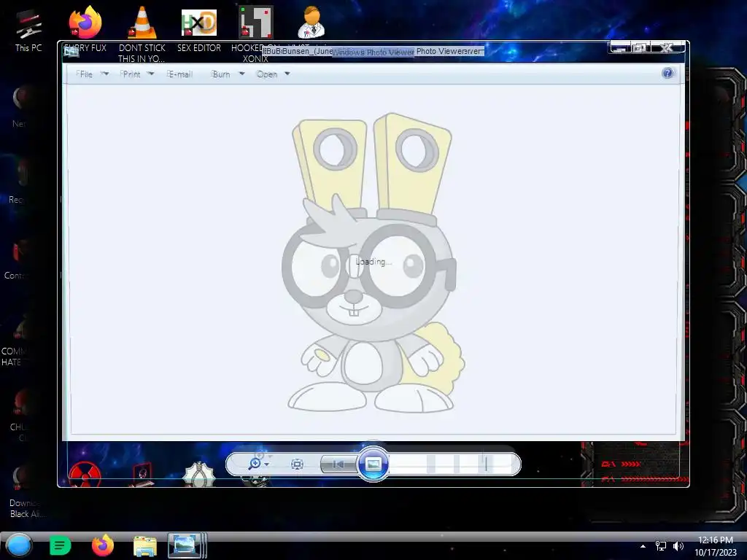Viewport: 747px width, 560px height.
Task: Click the network tray icon
Action: (661, 546)
